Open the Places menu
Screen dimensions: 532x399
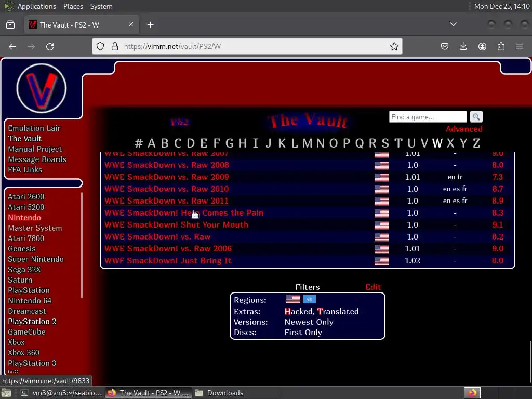73,6
